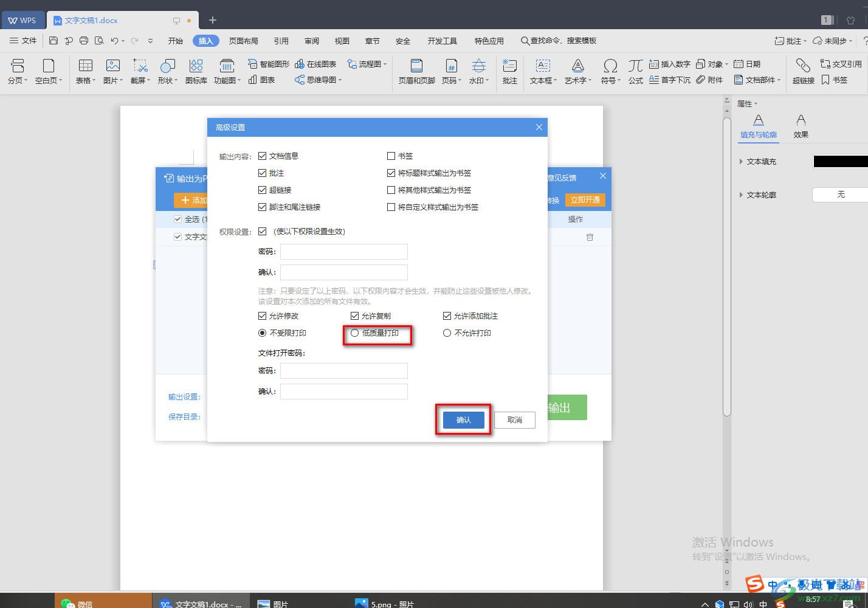Select the 低质量打印 radio button

(355, 333)
